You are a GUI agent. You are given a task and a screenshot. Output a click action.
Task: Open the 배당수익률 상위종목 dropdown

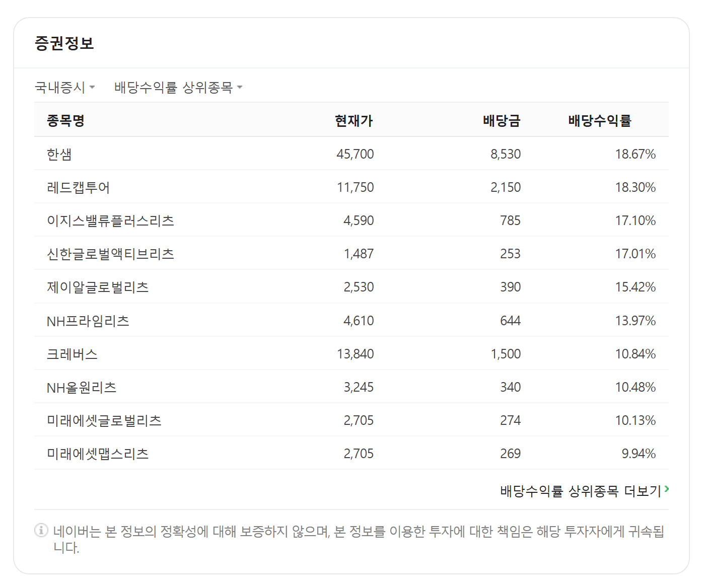[173, 87]
